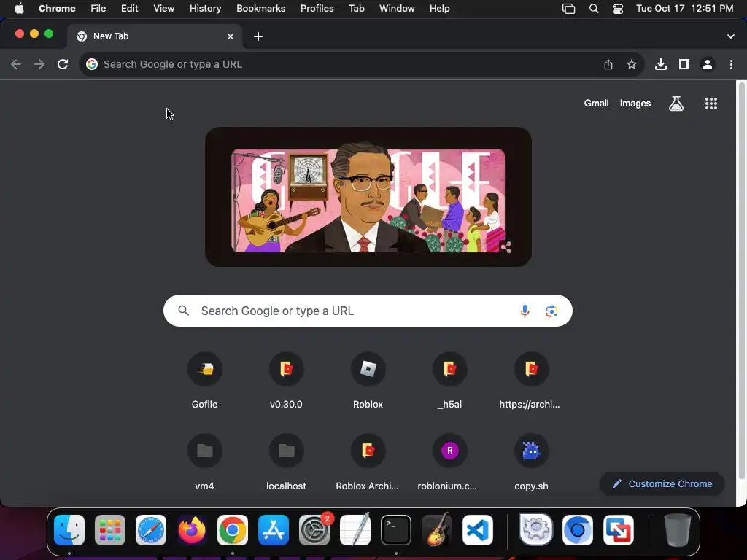Viewport: 747px width, 560px height.
Task: Open the Chrome application menu
Action: pyautogui.click(x=57, y=9)
